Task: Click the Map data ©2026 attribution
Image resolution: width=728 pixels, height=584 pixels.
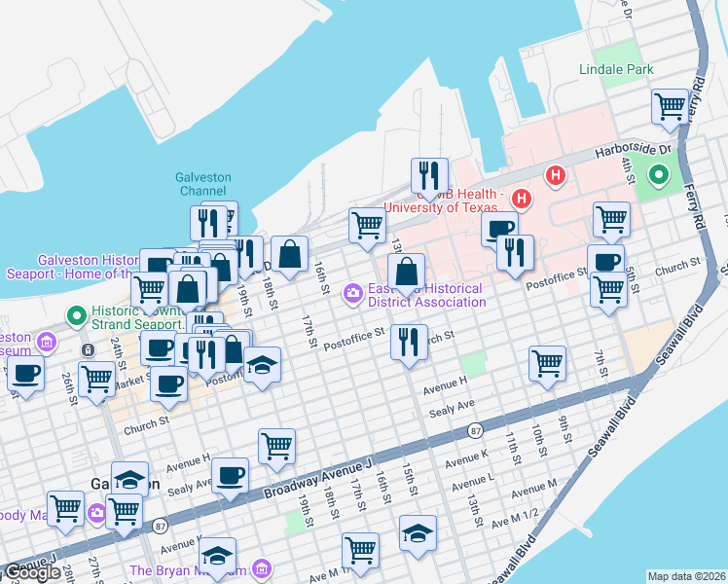Action: pos(687,576)
